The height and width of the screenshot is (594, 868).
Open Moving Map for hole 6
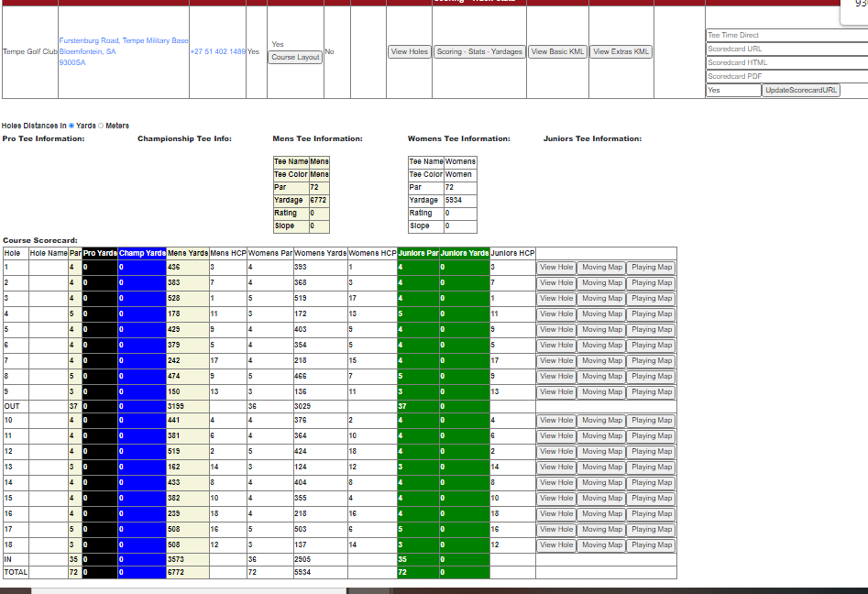click(601, 345)
